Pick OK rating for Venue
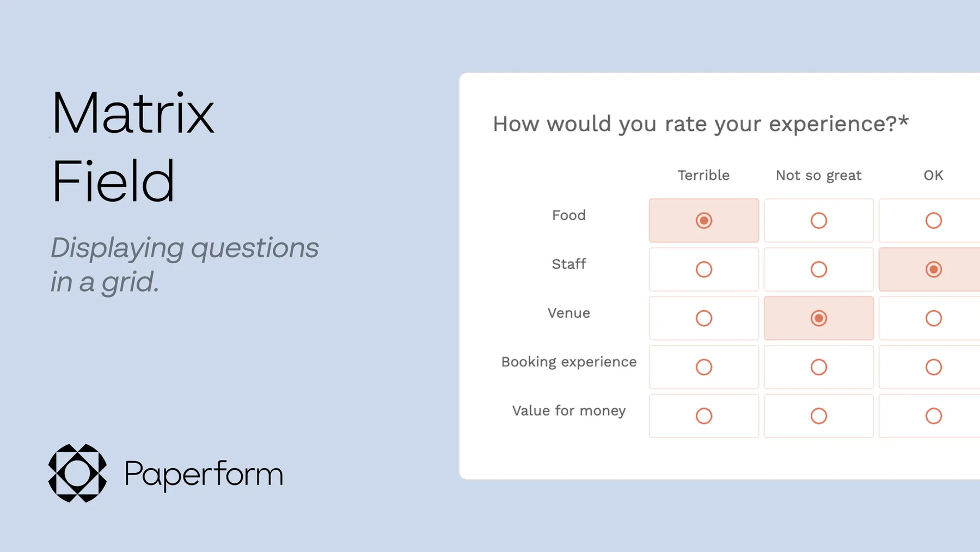Viewport: 980px width, 552px height. [x=933, y=318]
